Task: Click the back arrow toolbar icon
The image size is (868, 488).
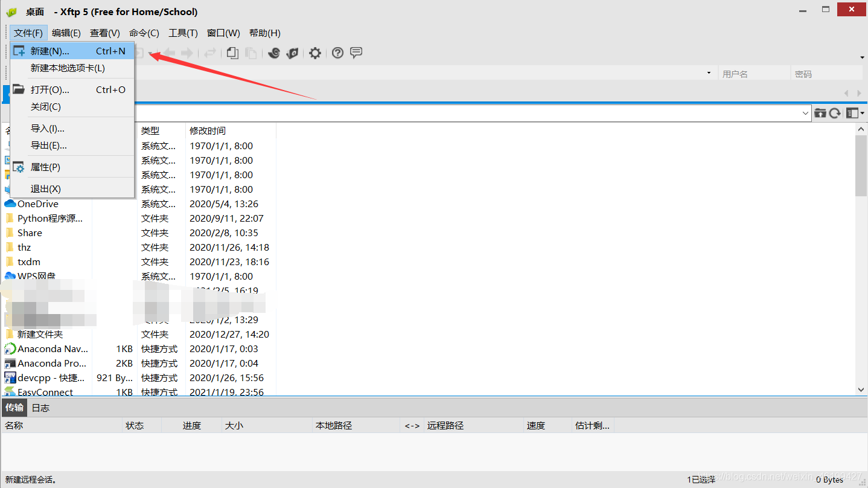Action: [x=170, y=53]
